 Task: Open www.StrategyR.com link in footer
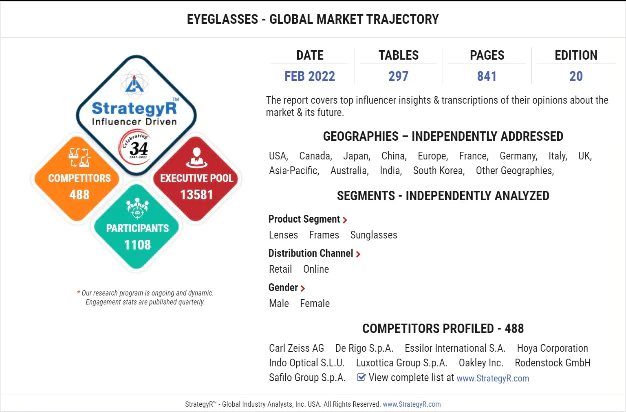tap(412, 404)
